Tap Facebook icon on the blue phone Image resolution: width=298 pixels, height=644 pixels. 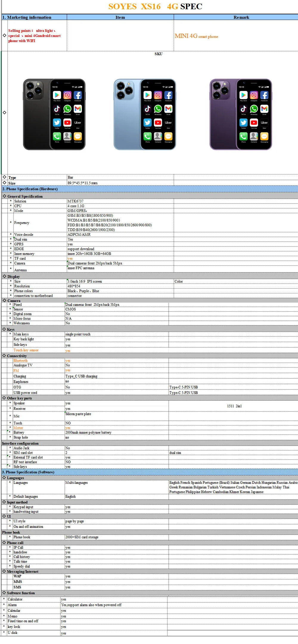click(168, 95)
